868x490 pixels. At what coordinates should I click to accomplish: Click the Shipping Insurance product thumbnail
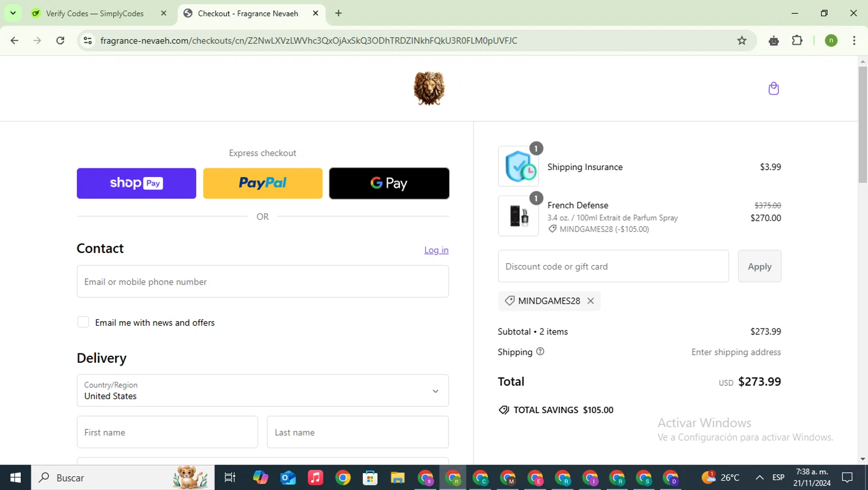point(518,167)
